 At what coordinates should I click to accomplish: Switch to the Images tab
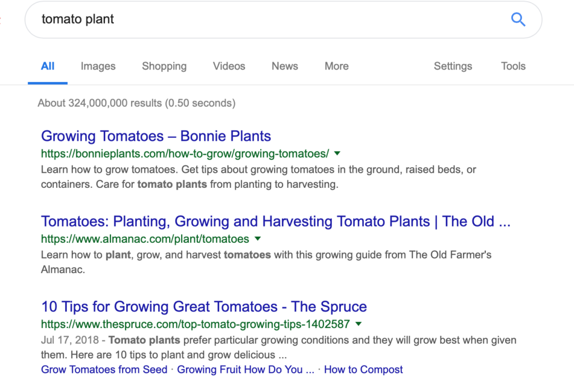[98, 66]
